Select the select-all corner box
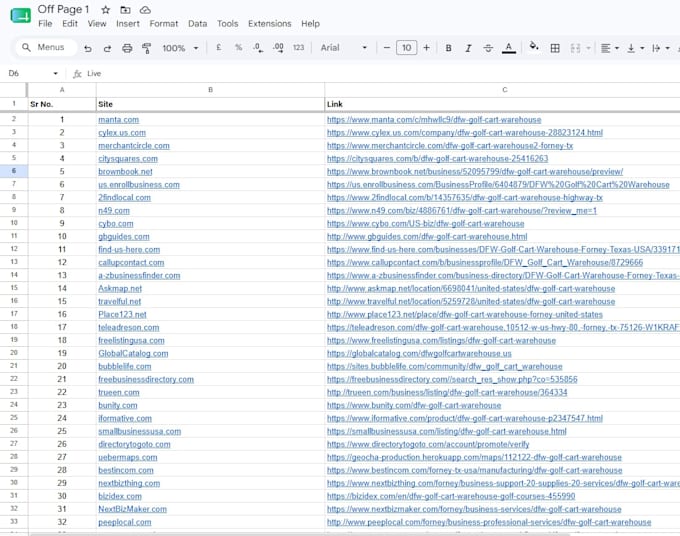Viewport: 680px width, 536px height. click(14, 90)
